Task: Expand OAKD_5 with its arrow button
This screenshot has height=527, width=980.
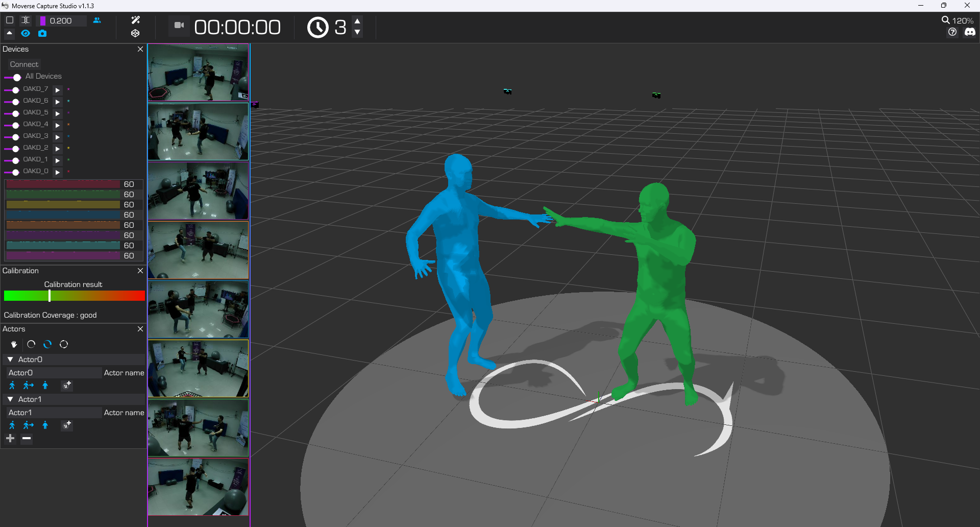Action: pos(58,113)
